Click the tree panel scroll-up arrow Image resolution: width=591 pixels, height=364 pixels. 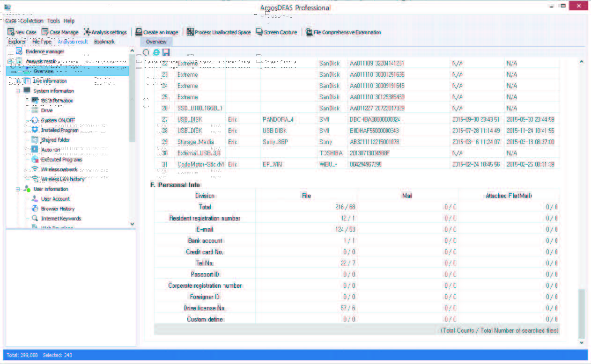click(x=132, y=51)
